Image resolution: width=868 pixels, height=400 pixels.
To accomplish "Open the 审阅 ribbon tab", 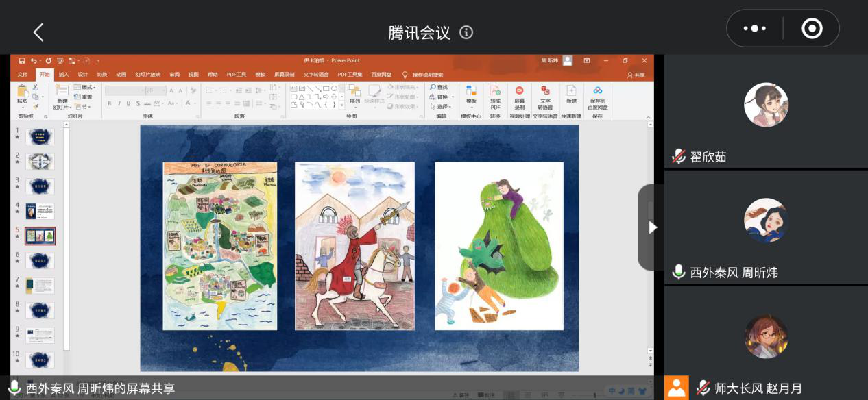I will click(175, 75).
